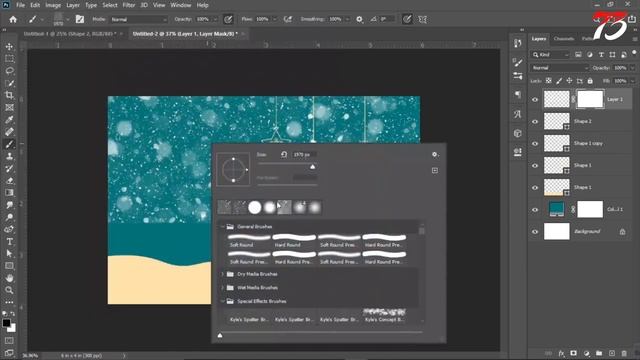
Task: Toggle symmetry paint butterfly icon
Action: pos(422,19)
